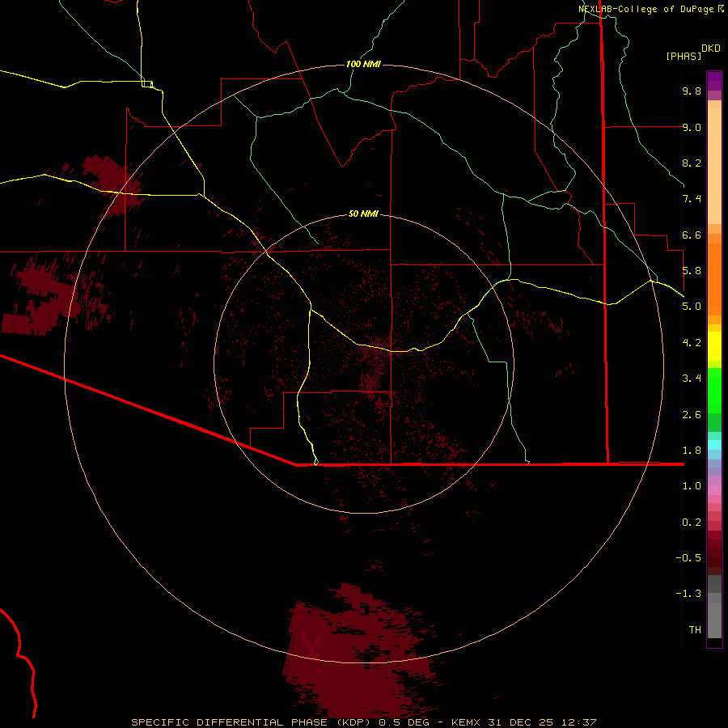Click the 7.4 scale value
The height and width of the screenshot is (728, 728).
(x=692, y=199)
